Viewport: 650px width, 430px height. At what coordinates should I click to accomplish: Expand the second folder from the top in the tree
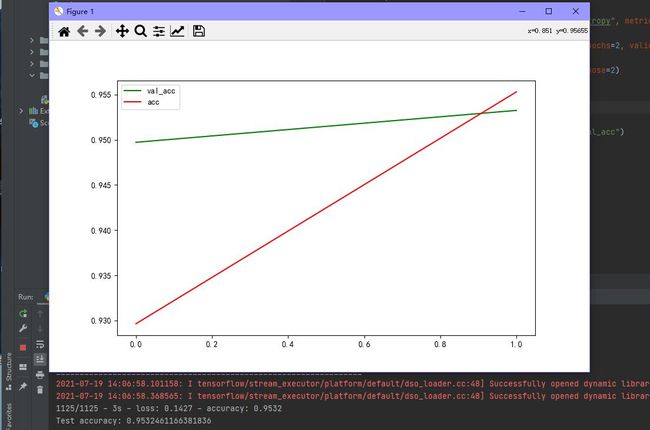pos(32,52)
